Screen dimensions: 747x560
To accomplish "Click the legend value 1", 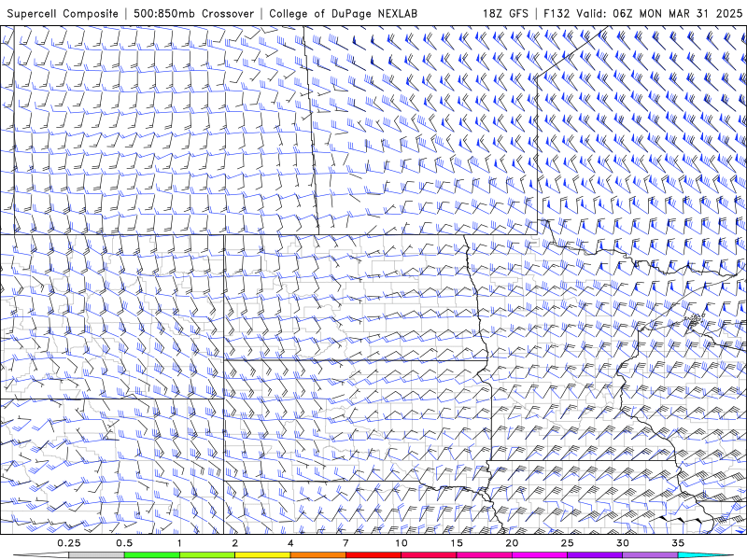I will [179, 543].
